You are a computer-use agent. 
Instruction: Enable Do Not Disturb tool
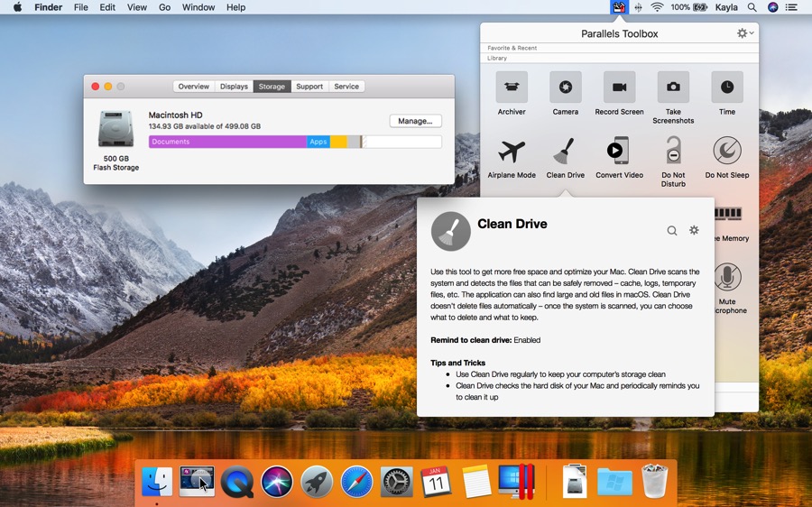coord(673,151)
